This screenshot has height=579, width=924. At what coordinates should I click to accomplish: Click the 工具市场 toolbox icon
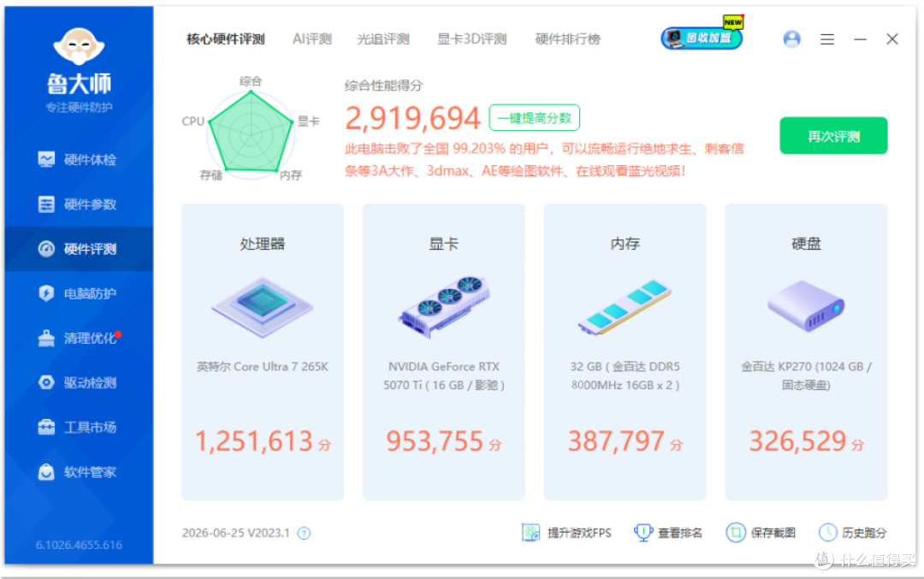coord(46,427)
